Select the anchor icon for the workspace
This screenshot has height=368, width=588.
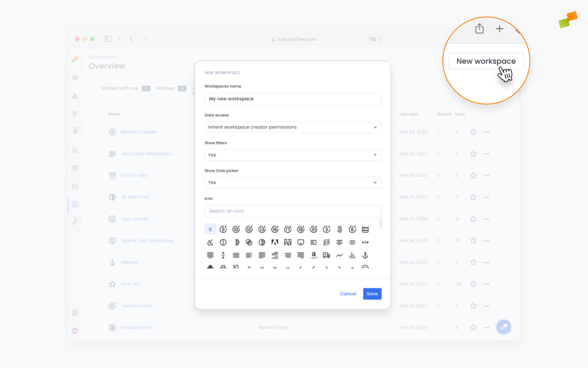(x=365, y=255)
